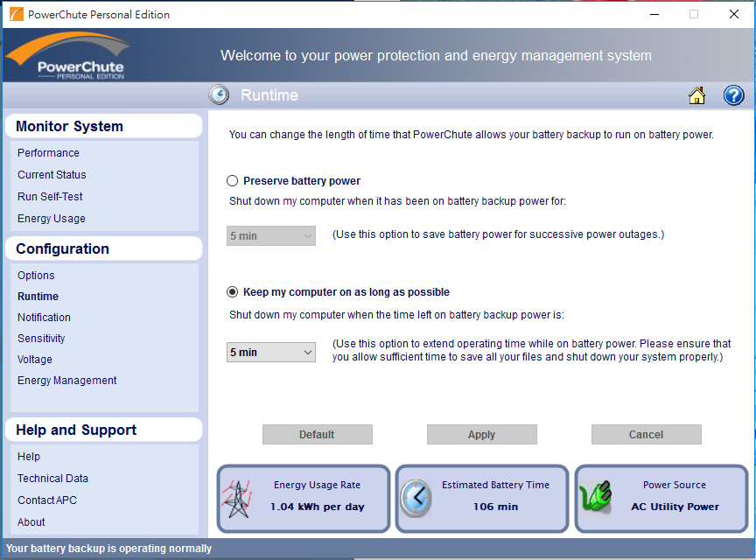756x560 pixels.
Task: Open Notification settings
Action: pos(44,318)
